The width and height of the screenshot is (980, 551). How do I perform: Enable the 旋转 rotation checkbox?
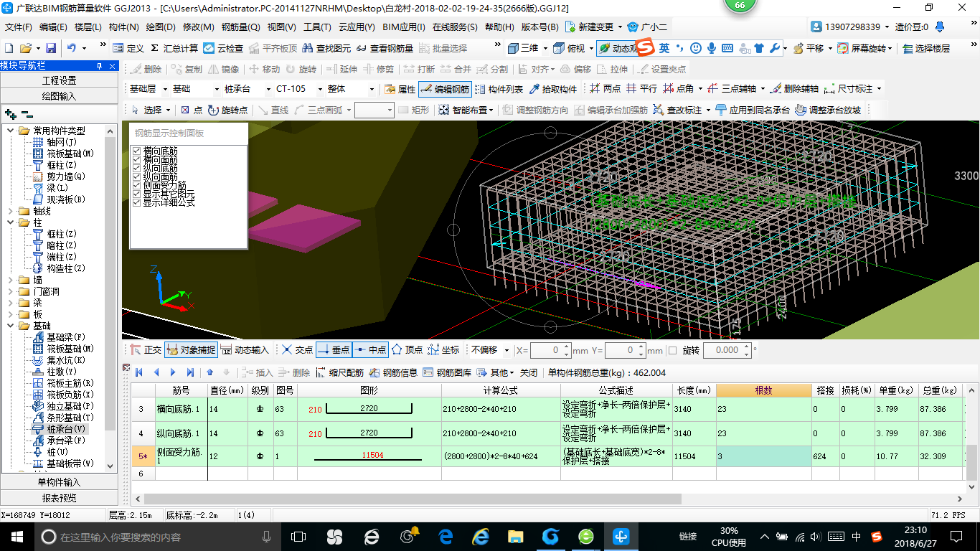(x=672, y=350)
